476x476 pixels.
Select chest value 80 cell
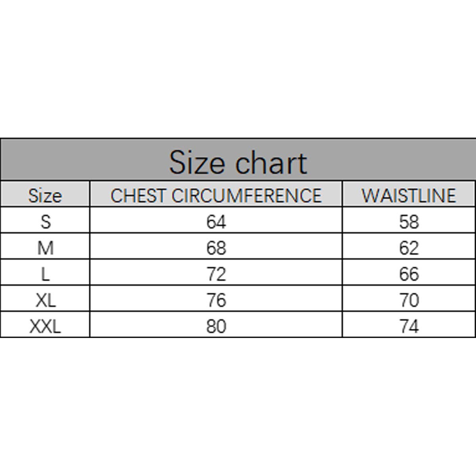216,326
